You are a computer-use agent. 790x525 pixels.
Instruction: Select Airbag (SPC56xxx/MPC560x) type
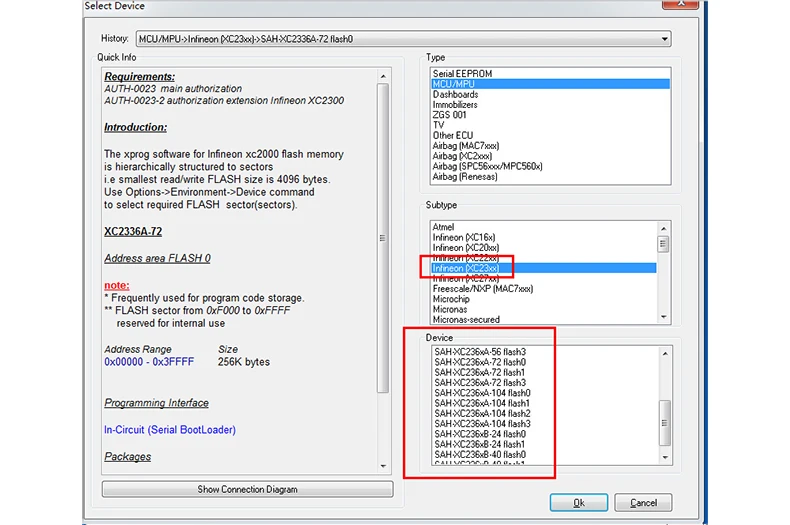(x=550, y=166)
